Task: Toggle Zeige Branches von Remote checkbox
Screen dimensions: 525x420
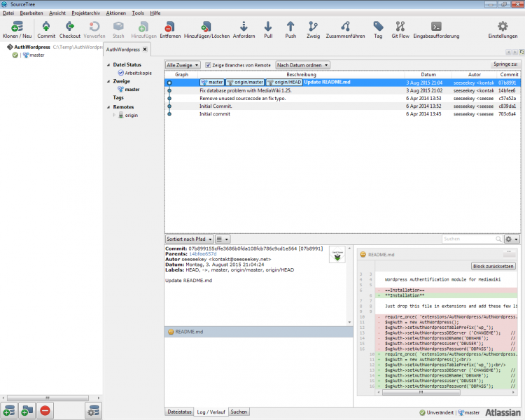Action: coord(208,65)
